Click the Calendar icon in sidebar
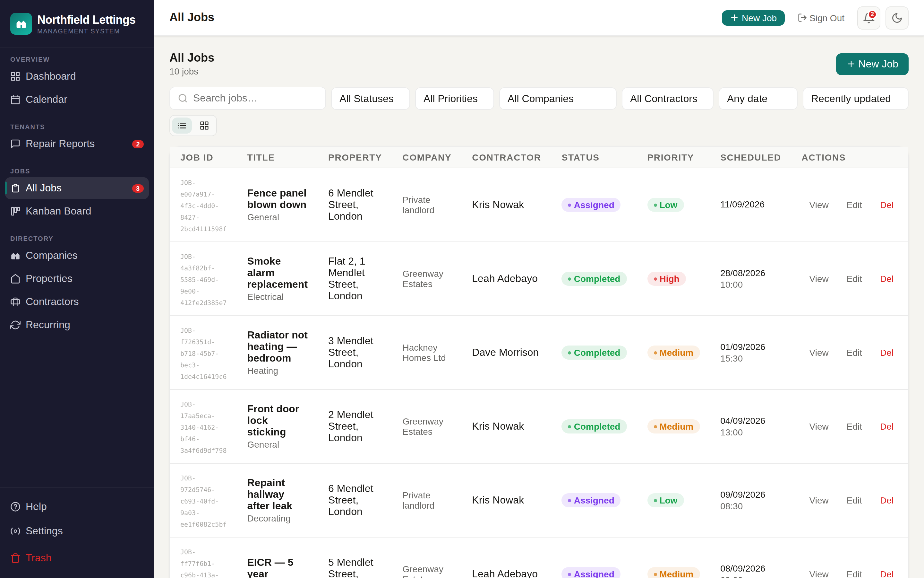 tap(15, 100)
